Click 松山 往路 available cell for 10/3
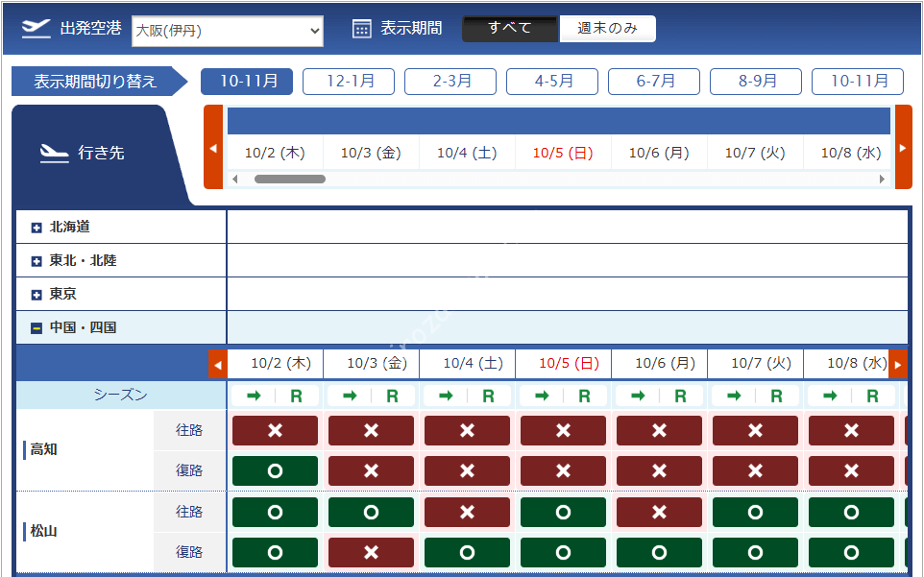 coord(372,513)
